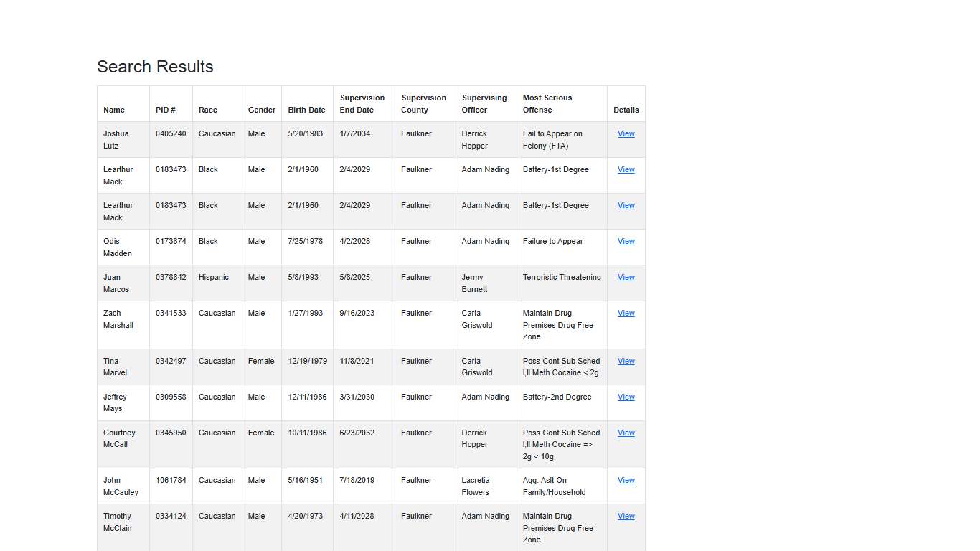Click the Supervision End Date header

pos(362,104)
